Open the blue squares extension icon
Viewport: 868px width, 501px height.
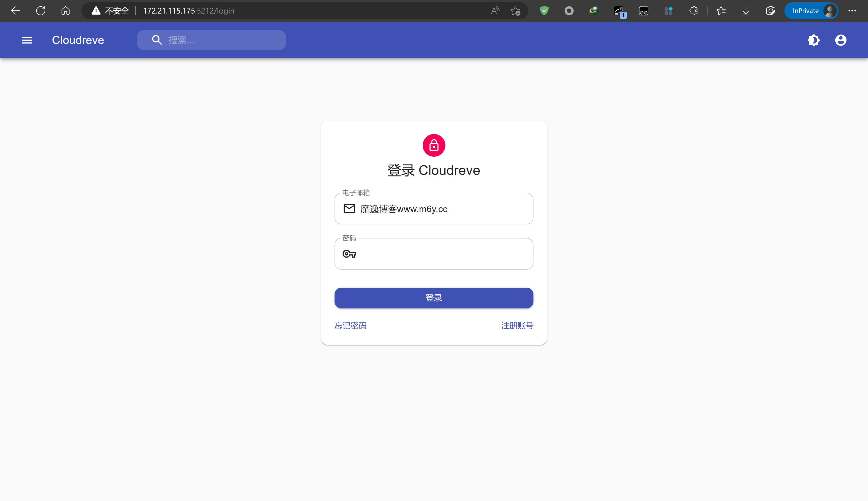click(x=668, y=11)
